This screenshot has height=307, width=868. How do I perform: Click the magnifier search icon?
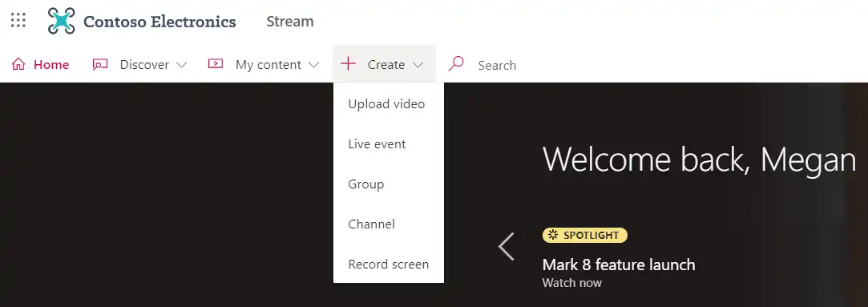[x=455, y=63]
